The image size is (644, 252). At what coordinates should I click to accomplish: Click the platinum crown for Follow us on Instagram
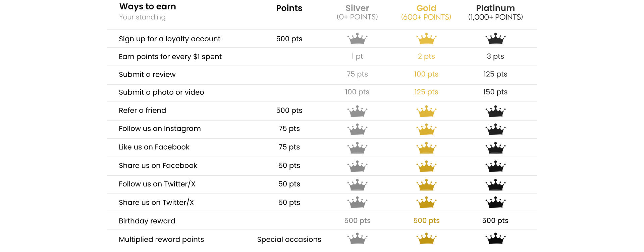tap(495, 129)
